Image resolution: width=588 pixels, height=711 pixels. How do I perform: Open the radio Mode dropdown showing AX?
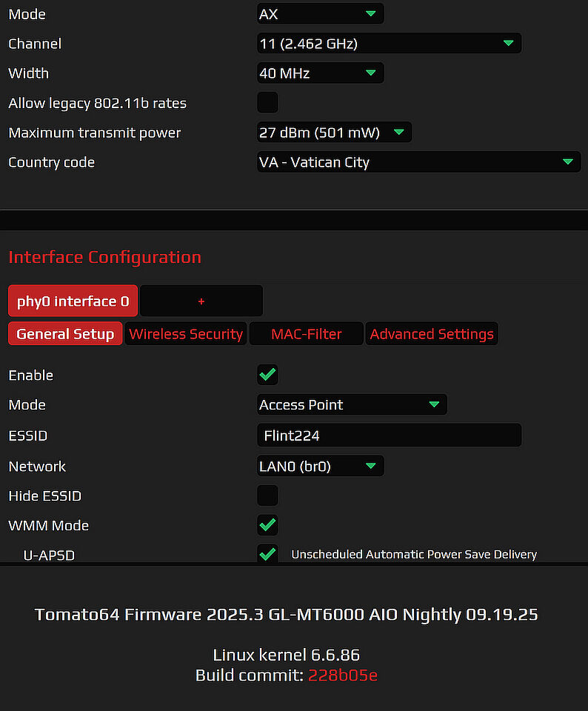pyautogui.click(x=320, y=13)
